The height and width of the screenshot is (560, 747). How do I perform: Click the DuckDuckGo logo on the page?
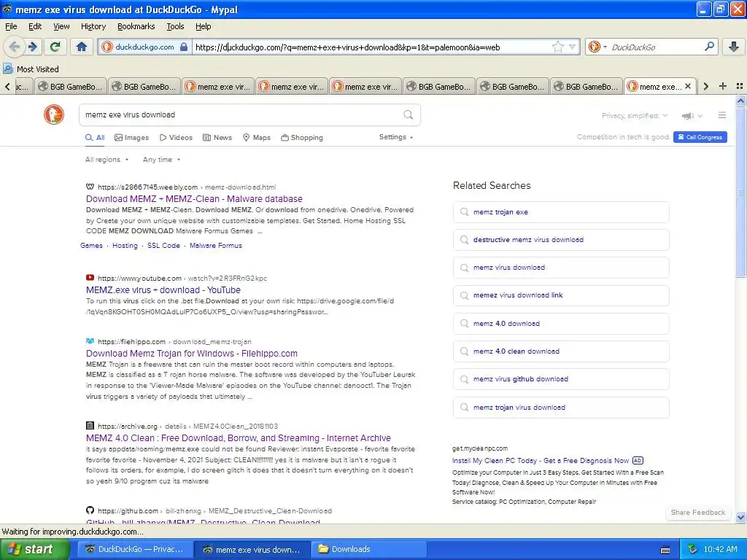[x=54, y=114]
